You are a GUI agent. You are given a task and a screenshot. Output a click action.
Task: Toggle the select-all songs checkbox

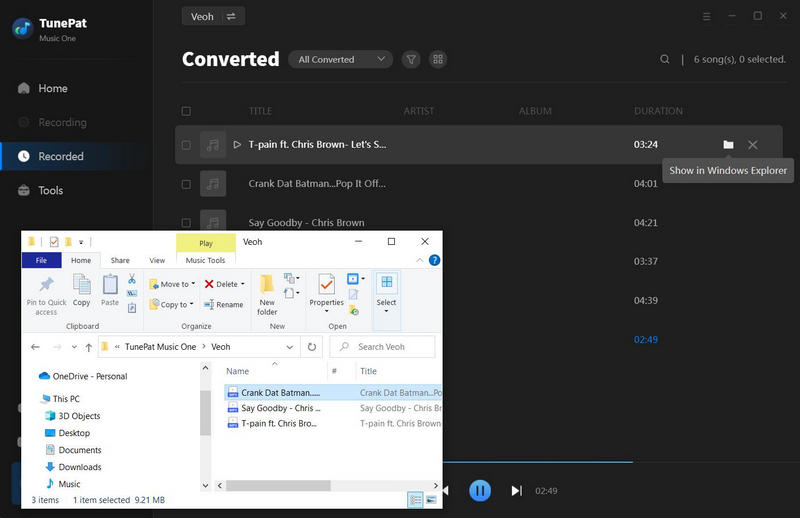coord(186,111)
